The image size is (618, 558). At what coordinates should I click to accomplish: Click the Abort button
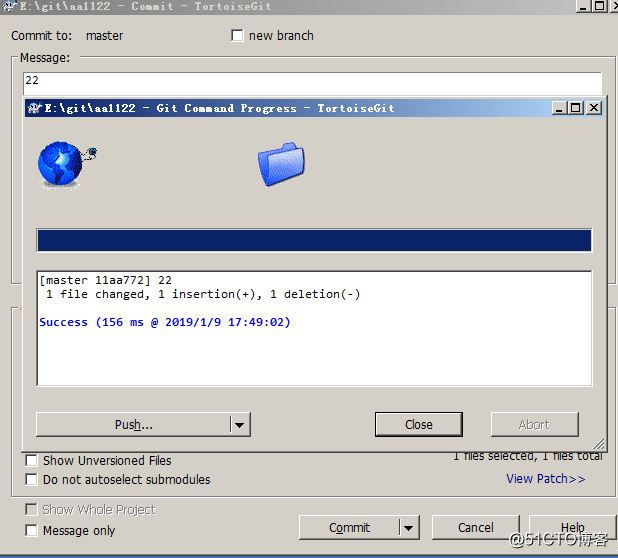click(x=534, y=424)
